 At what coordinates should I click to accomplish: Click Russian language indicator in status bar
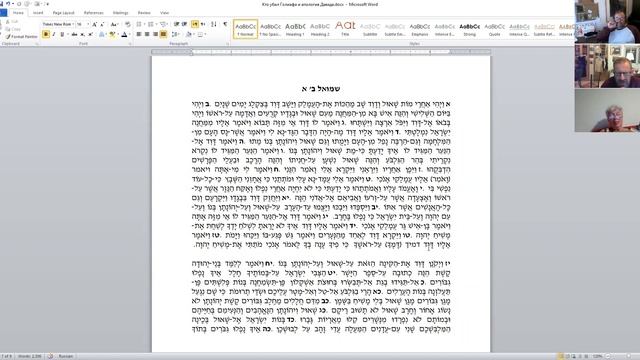[65, 356]
